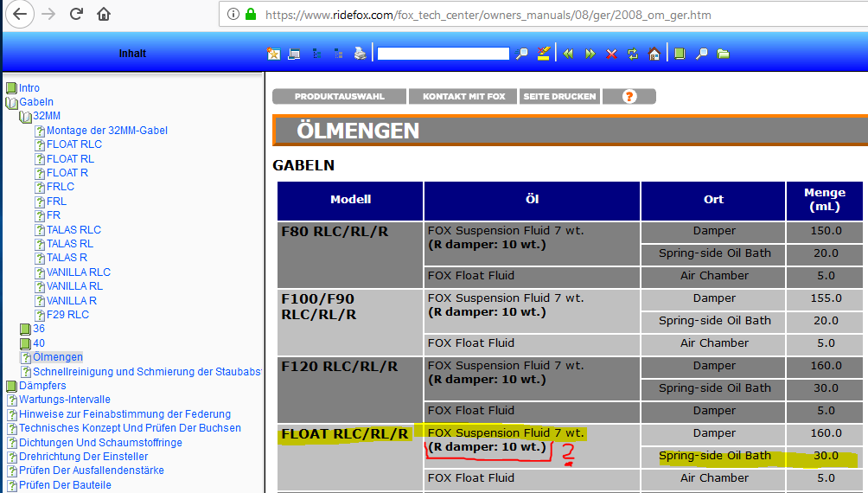868x493 pixels.
Task: Print with the printer toolbar icon
Action: click(361, 54)
